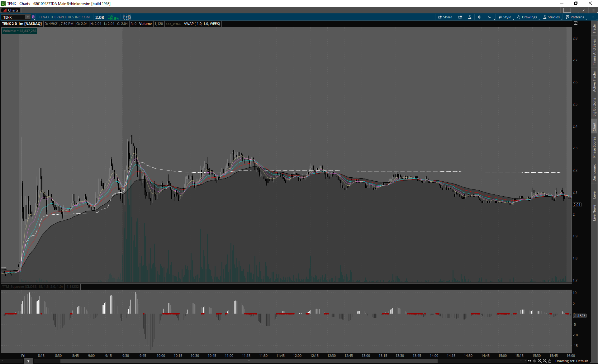Toggle the chart grid layout rectangle
This screenshot has width=598, height=364.
567,10
